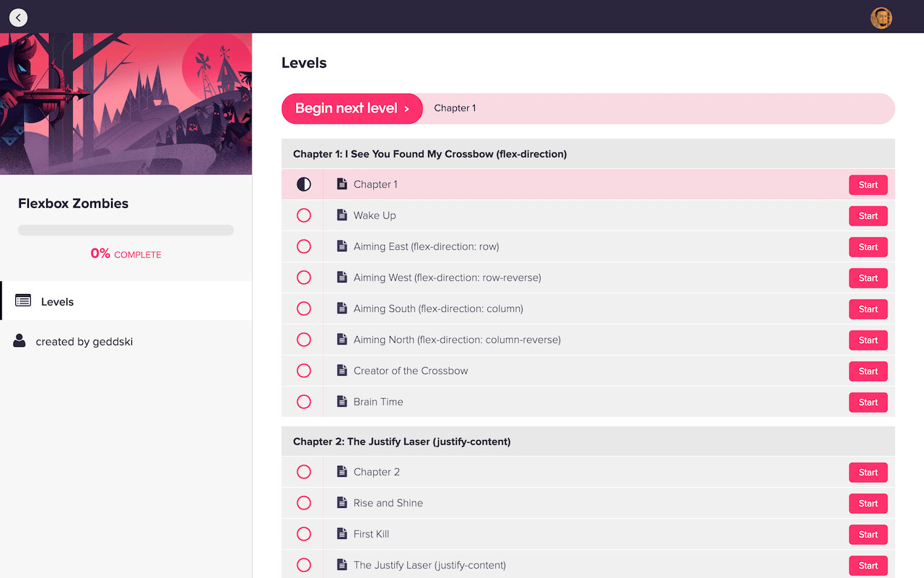The width and height of the screenshot is (924, 578).
Task: Click the document icon next to Brain Time
Action: 341,402
